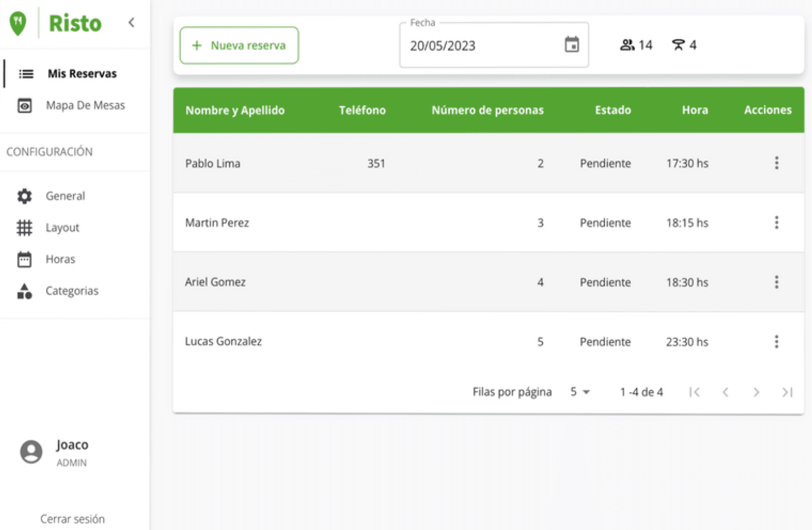Go to next page arrow
This screenshot has height=530, width=812.
(756, 392)
